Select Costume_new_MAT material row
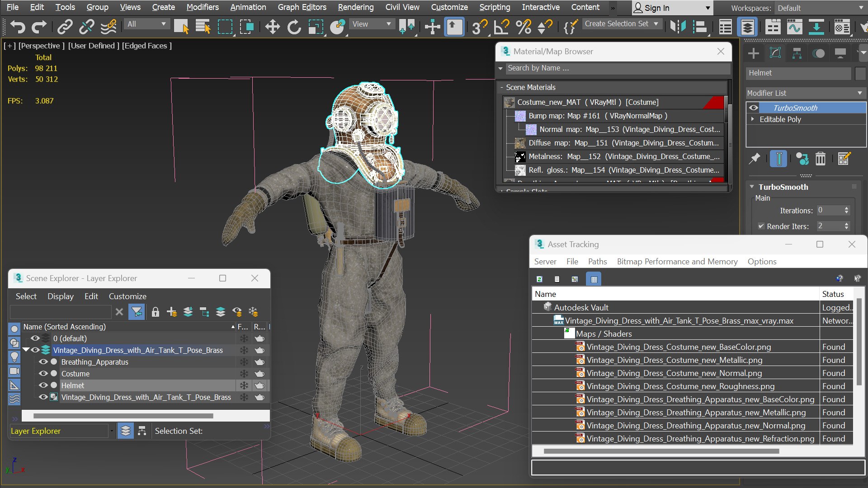Screen dimensions: 868x488 (613, 103)
